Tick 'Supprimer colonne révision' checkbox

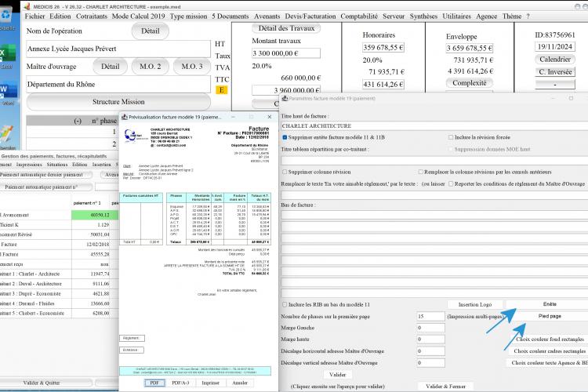click(285, 172)
